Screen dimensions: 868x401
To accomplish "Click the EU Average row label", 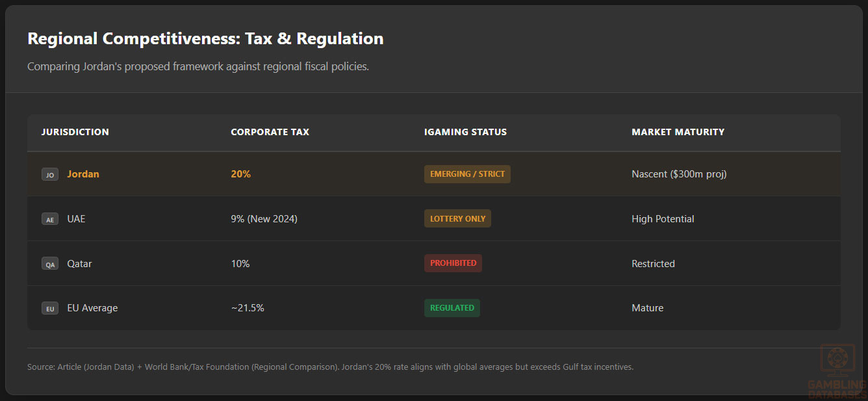I will point(92,308).
